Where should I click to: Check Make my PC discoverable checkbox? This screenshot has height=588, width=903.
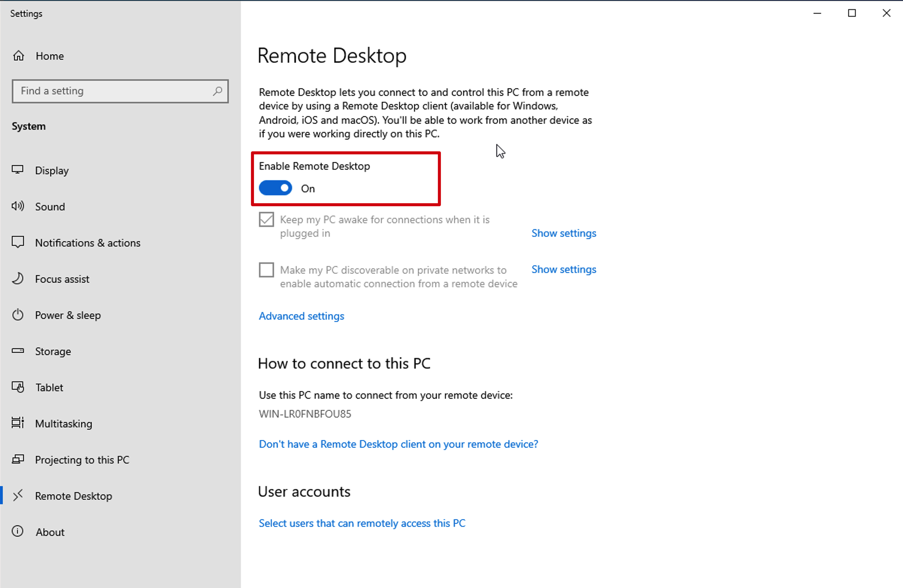pyautogui.click(x=266, y=270)
